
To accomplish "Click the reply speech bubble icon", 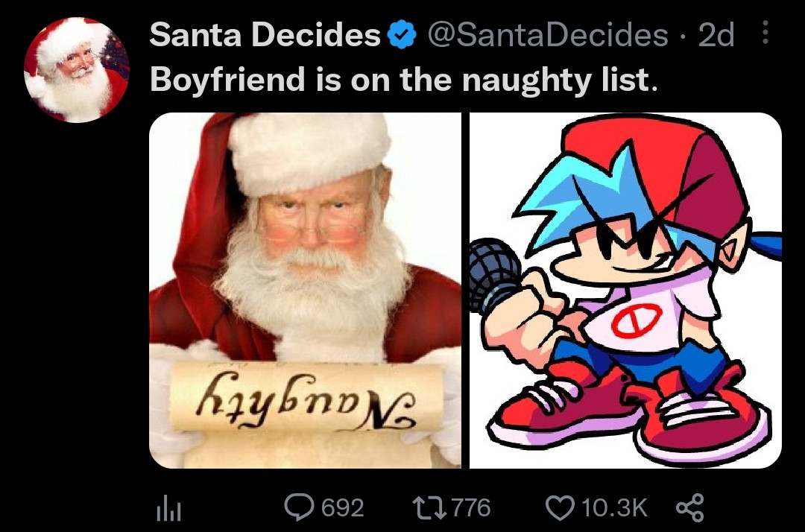I will [301, 508].
